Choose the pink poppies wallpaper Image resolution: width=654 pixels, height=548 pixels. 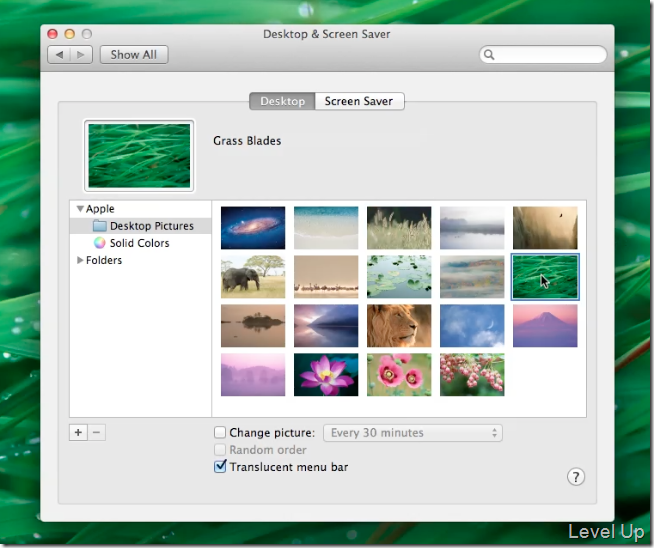pos(399,375)
